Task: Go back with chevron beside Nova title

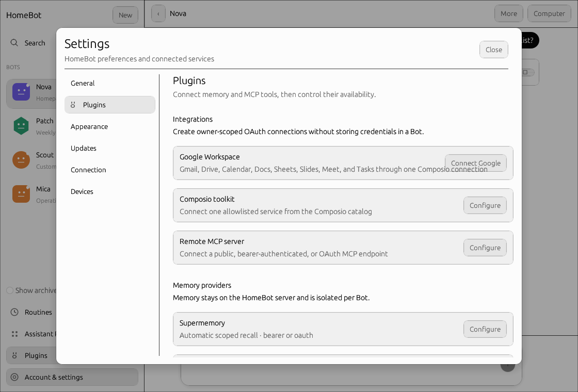Action: [x=158, y=13]
